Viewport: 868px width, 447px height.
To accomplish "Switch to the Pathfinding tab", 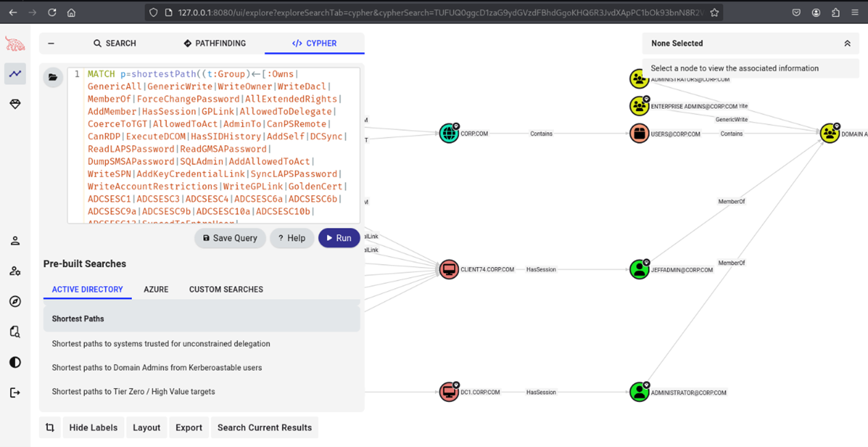I will 215,43.
